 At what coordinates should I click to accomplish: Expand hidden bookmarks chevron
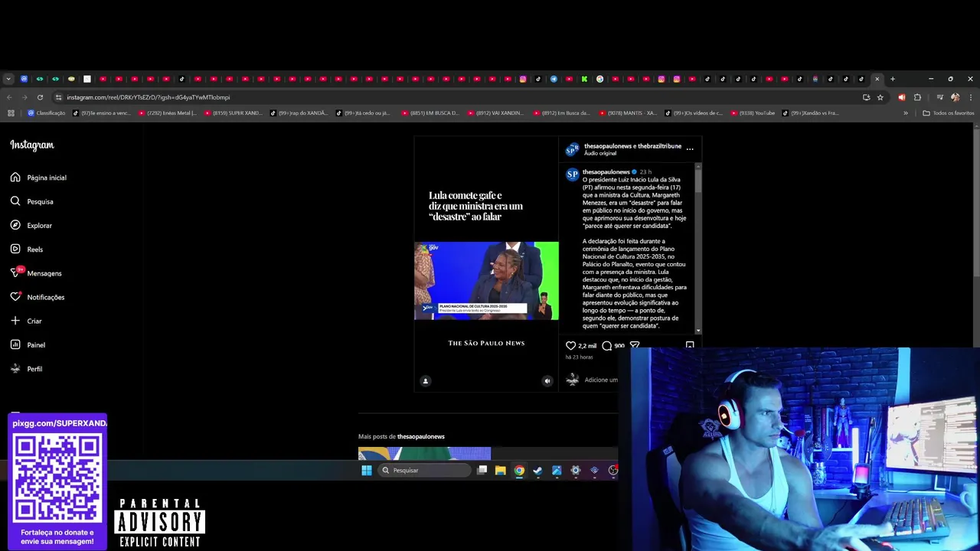906,113
